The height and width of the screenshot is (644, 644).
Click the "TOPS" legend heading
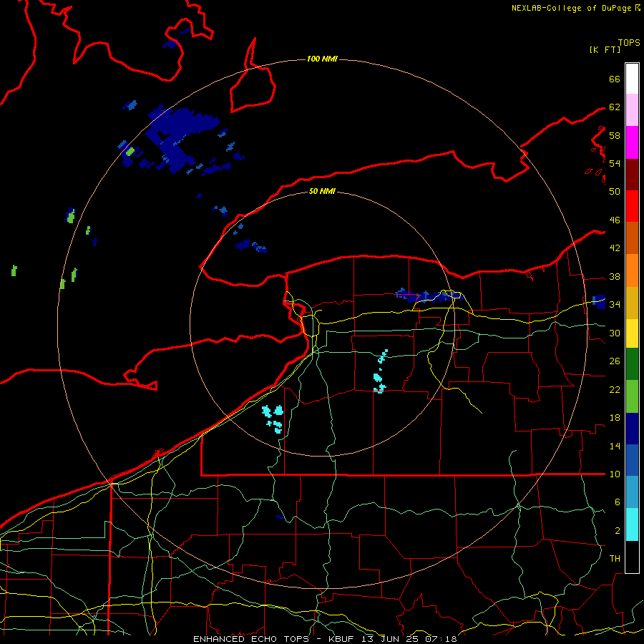click(x=629, y=42)
